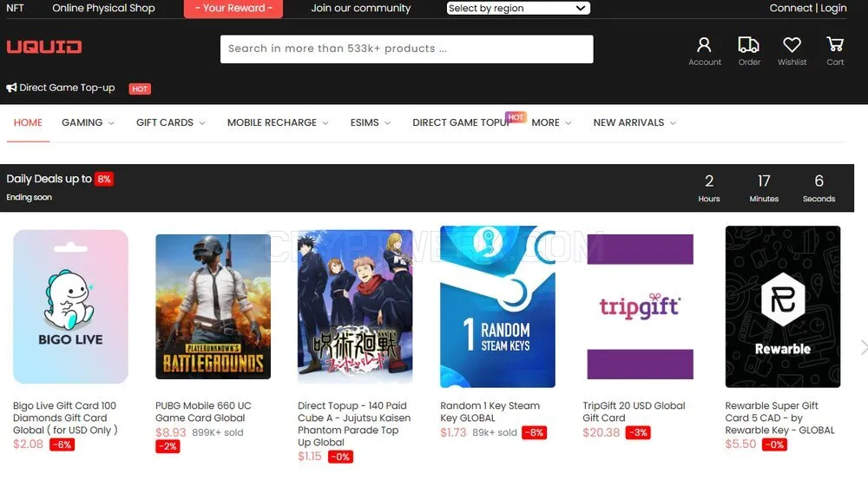Open the Rewarble product image
Image resolution: width=868 pixels, height=493 pixels.
pos(783,306)
